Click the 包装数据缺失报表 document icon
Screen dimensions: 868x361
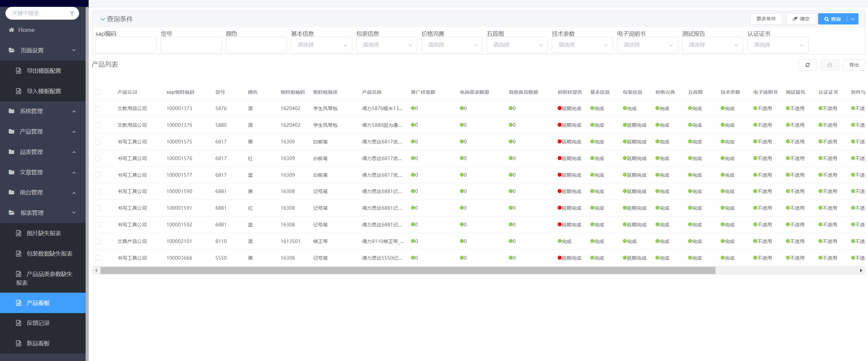tap(19, 254)
